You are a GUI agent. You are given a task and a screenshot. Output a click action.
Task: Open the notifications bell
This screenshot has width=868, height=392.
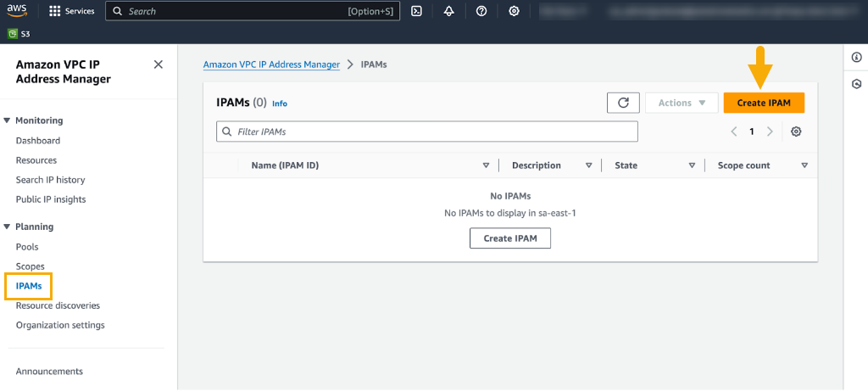click(448, 11)
